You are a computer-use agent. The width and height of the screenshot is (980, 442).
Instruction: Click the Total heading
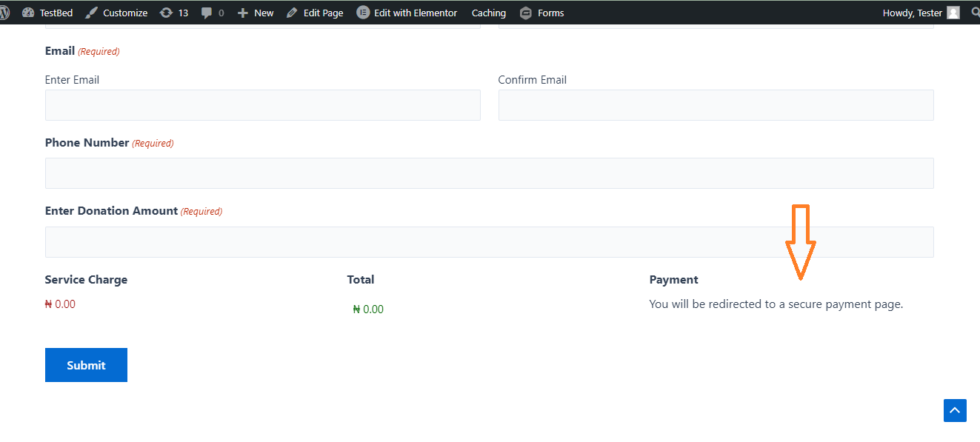click(x=361, y=280)
